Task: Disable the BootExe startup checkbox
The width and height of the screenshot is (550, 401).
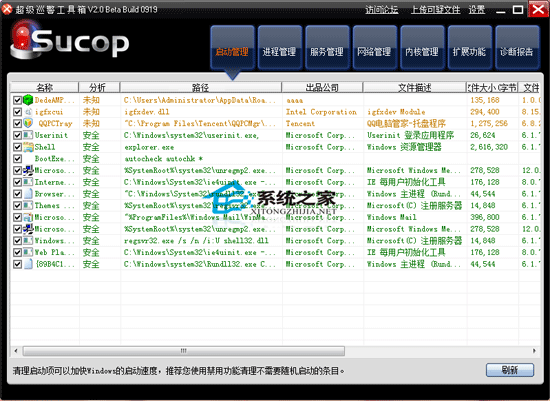Action: (17, 159)
